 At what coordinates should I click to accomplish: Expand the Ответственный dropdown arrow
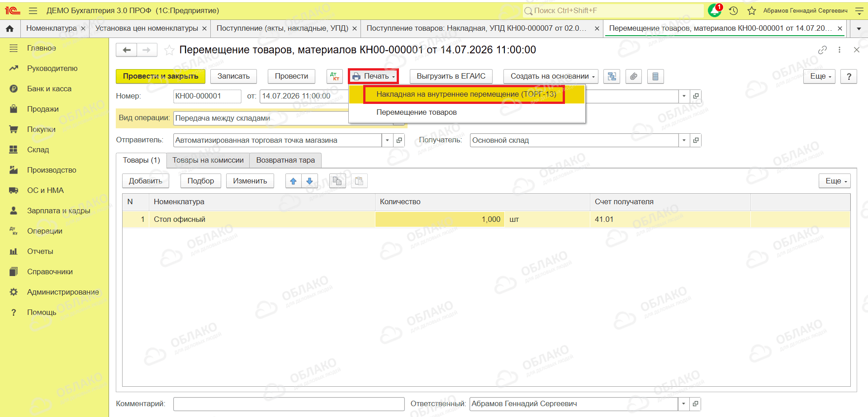coord(683,404)
